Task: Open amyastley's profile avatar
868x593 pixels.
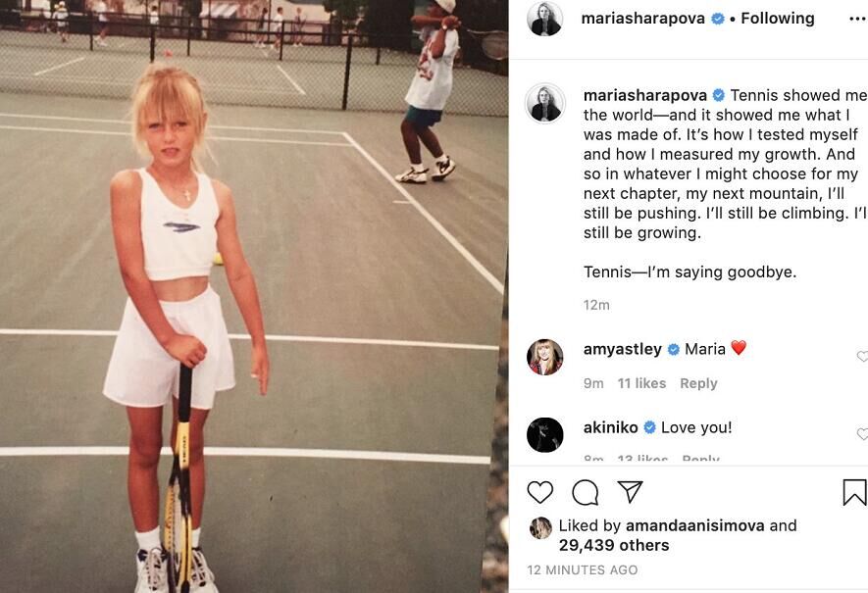Action: (544, 357)
